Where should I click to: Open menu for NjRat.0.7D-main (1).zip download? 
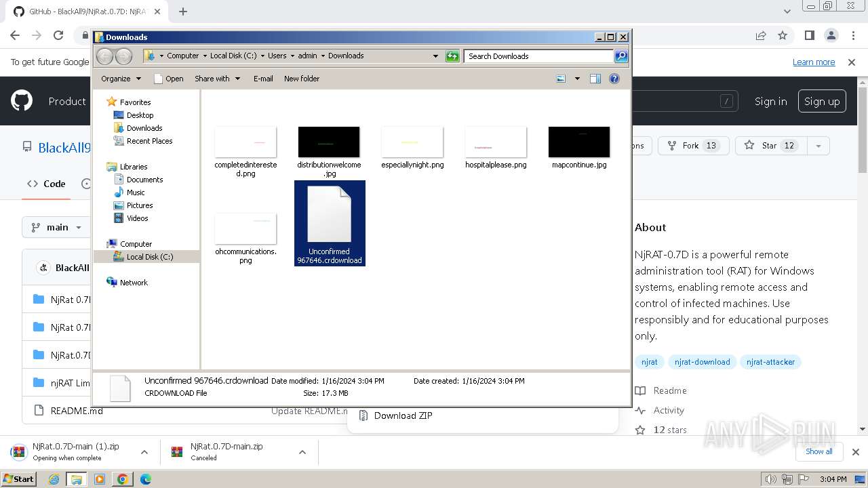(x=144, y=452)
